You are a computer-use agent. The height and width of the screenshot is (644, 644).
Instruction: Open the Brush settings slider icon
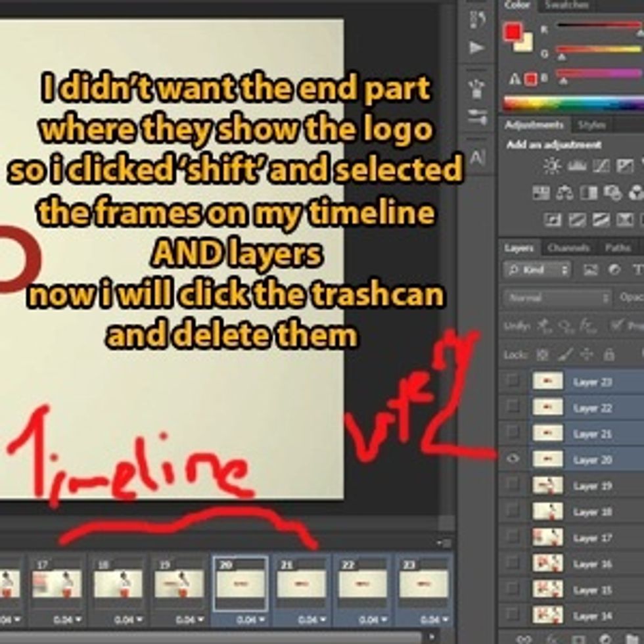click(x=477, y=117)
